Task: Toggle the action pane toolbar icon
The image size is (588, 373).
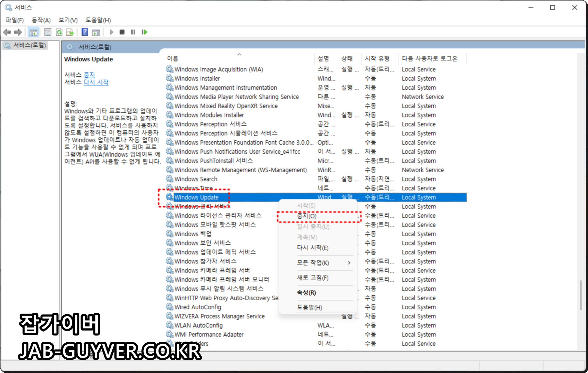Action: tap(96, 32)
